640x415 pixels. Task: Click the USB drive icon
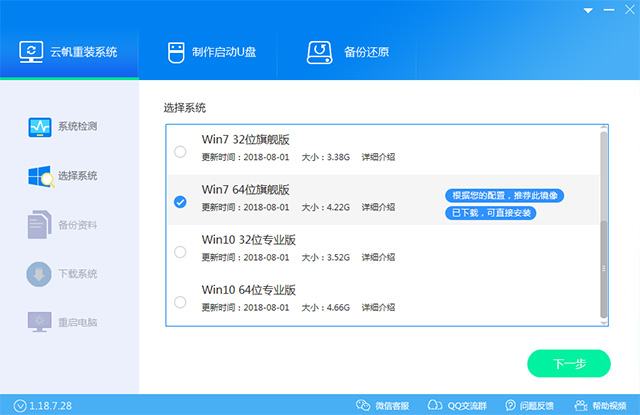pyautogui.click(x=176, y=53)
